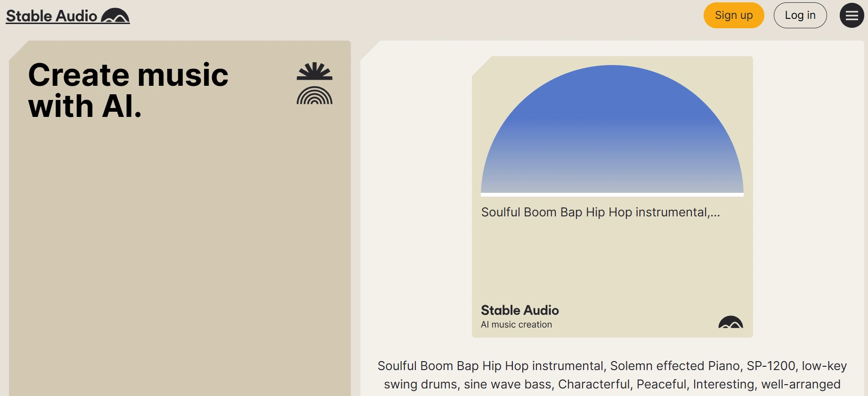Select the prompt text below the track card

click(612, 375)
